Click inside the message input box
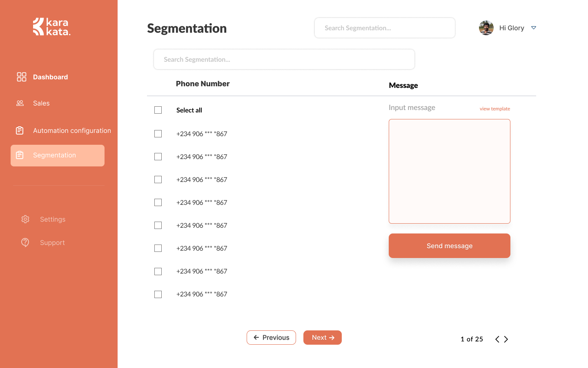The image size is (588, 368). [x=449, y=171]
